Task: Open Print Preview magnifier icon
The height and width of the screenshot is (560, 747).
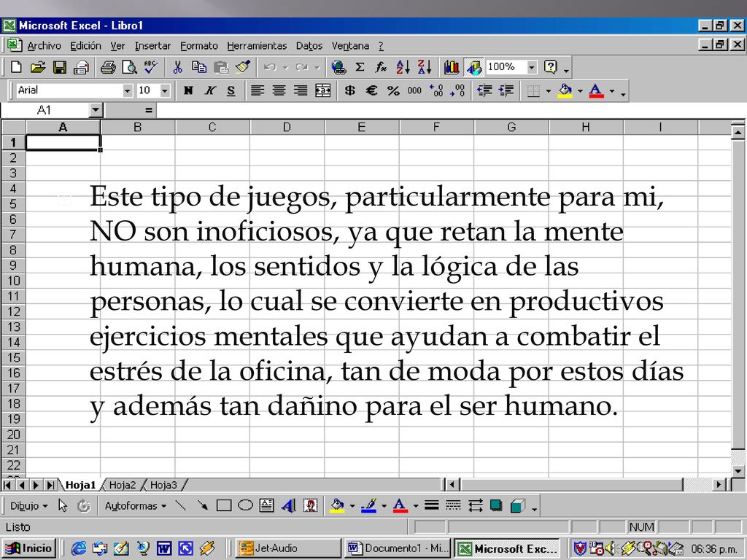Action: click(129, 67)
